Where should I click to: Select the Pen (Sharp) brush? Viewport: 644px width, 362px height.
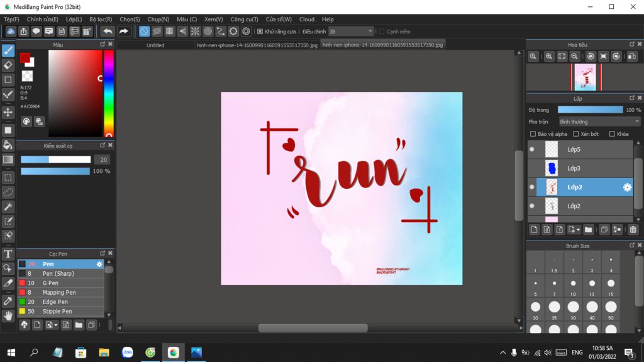point(61,274)
